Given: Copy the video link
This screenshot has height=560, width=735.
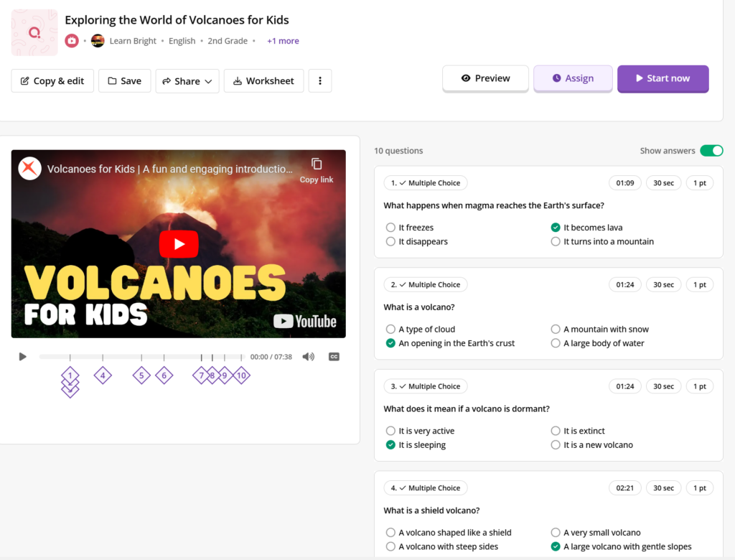Looking at the screenshot, I should point(316,169).
